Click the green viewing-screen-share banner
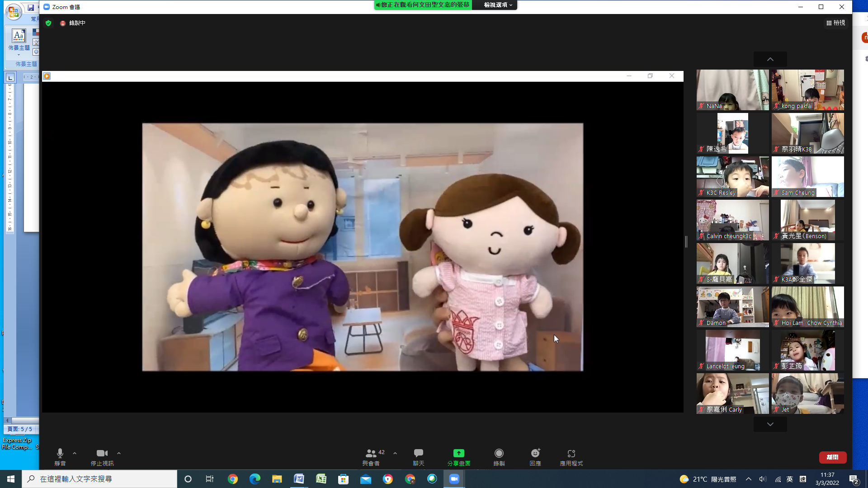Screen dimensions: 868x488 point(423,5)
